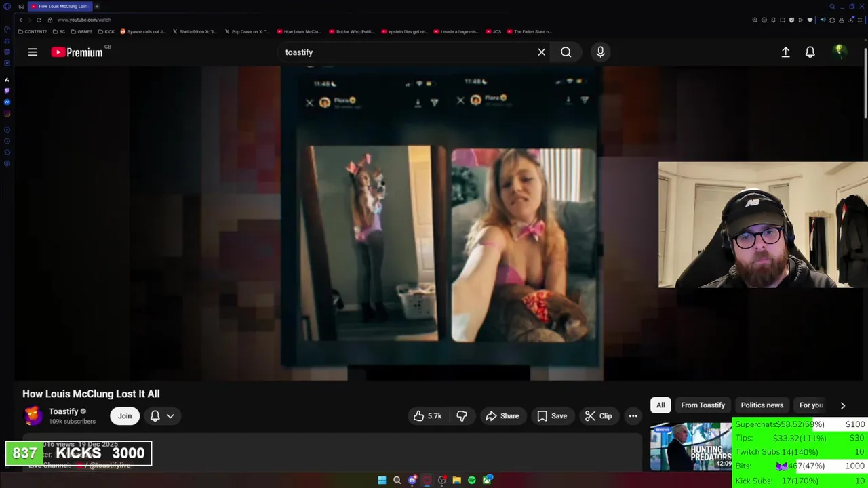Open the Windows Start button

tap(382, 480)
